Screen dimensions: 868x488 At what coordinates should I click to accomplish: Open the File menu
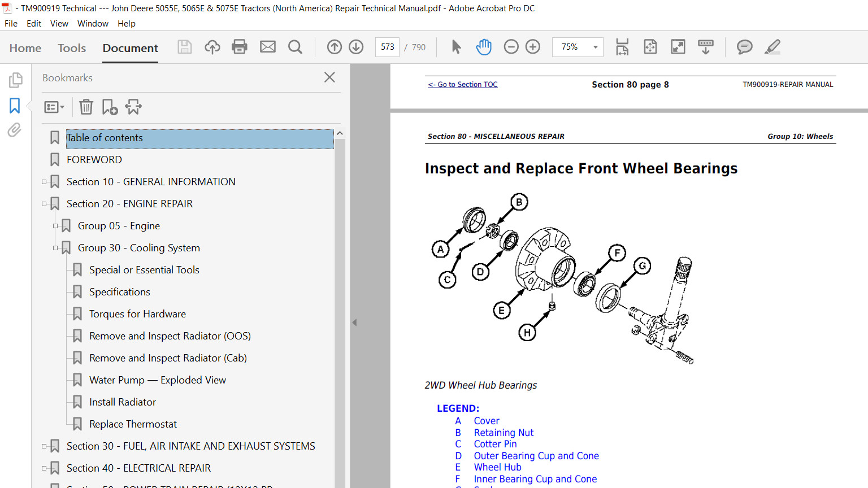pos(11,24)
